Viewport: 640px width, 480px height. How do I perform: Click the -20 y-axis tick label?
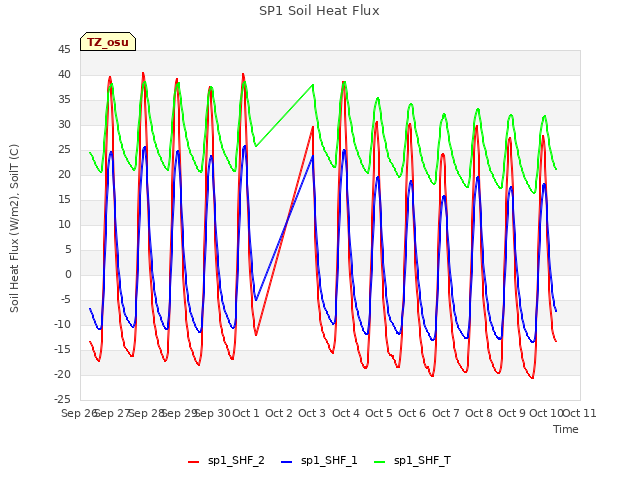(x=62, y=374)
